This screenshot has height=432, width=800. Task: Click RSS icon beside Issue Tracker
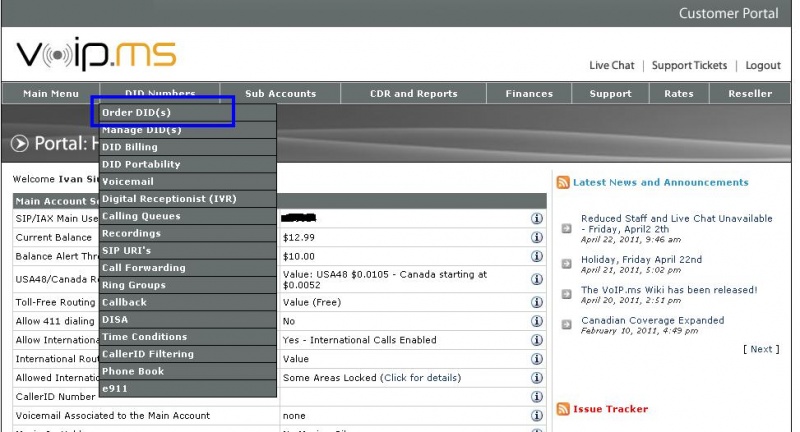point(563,409)
